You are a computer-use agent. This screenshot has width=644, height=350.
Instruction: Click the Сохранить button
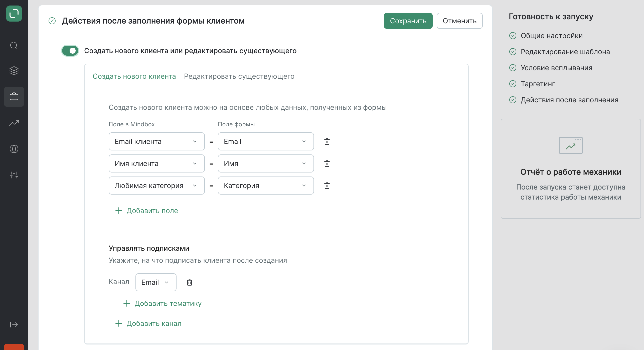click(x=408, y=21)
